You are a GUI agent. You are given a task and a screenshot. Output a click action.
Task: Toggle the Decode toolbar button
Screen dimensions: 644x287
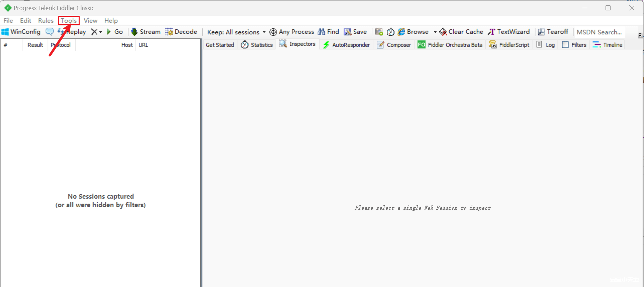[181, 32]
